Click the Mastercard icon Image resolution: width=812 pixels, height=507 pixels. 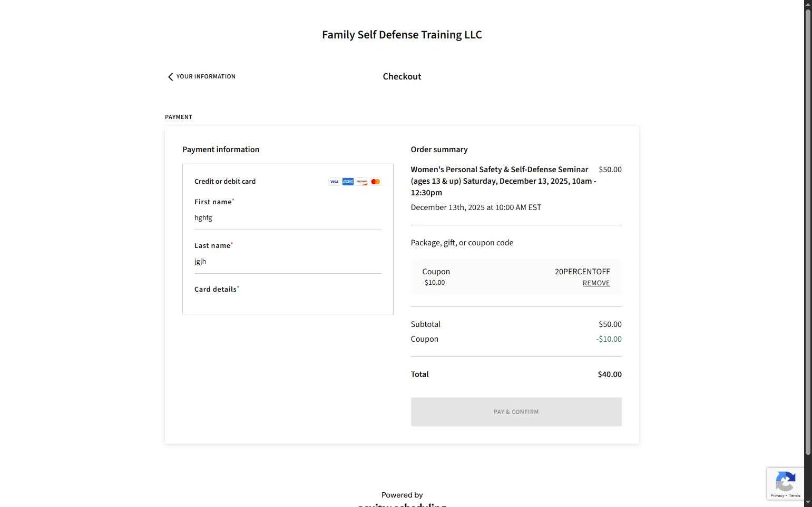(x=375, y=182)
